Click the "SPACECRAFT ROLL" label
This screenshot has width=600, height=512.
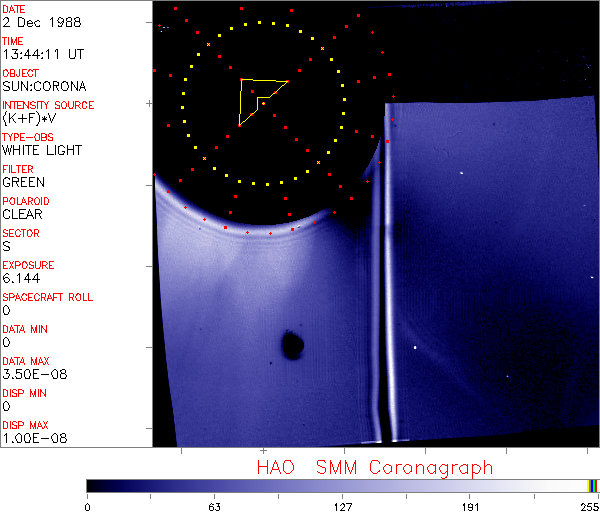click(x=47, y=297)
